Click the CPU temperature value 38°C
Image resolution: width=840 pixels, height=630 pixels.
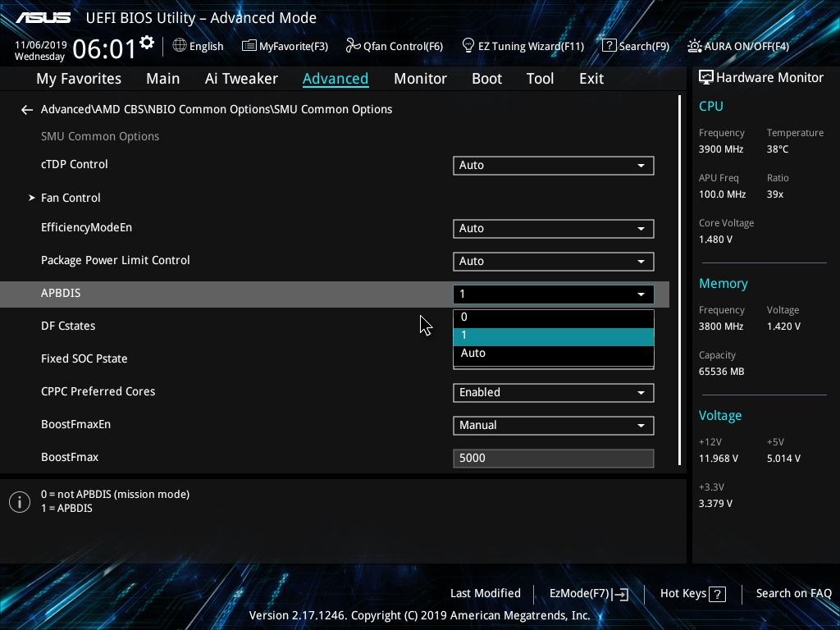click(778, 149)
